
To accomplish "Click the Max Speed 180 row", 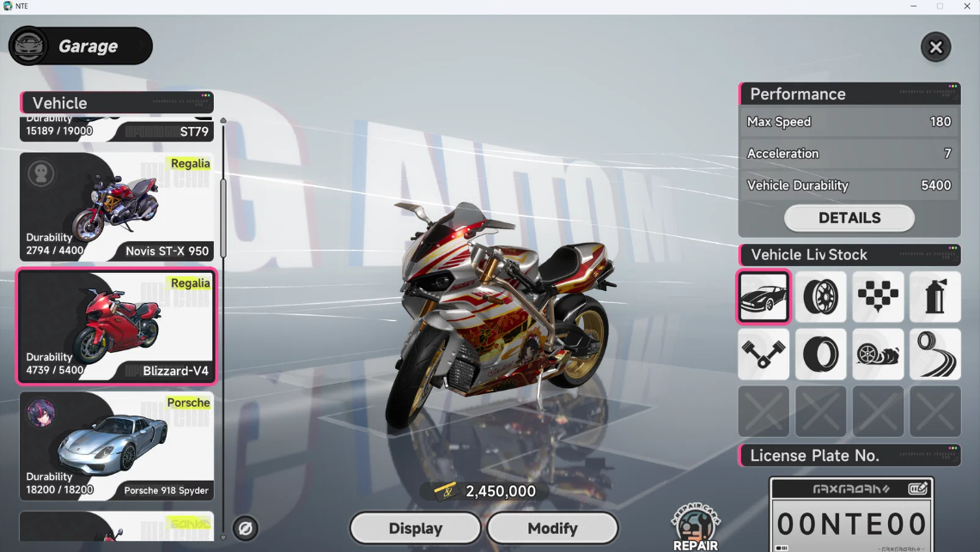I will coord(849,122).
